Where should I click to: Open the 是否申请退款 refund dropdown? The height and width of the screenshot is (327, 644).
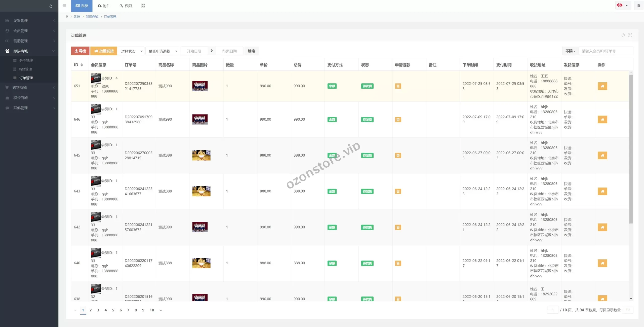[x=163, y=51]
